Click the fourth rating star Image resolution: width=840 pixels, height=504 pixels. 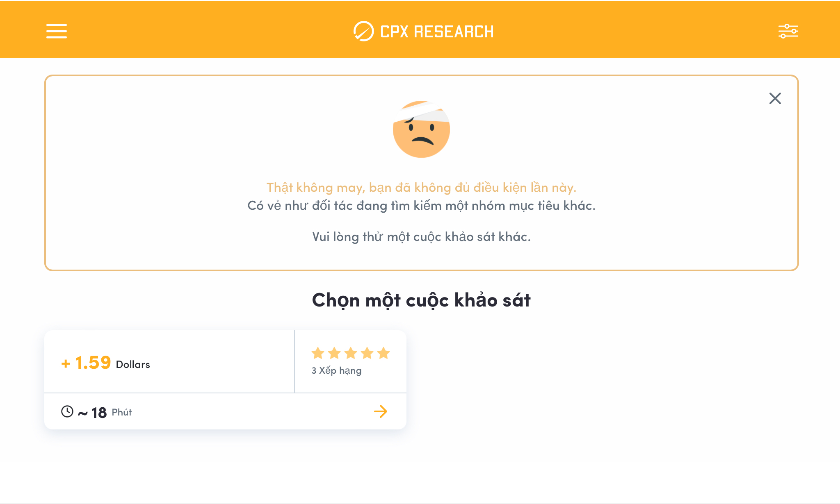367,353
